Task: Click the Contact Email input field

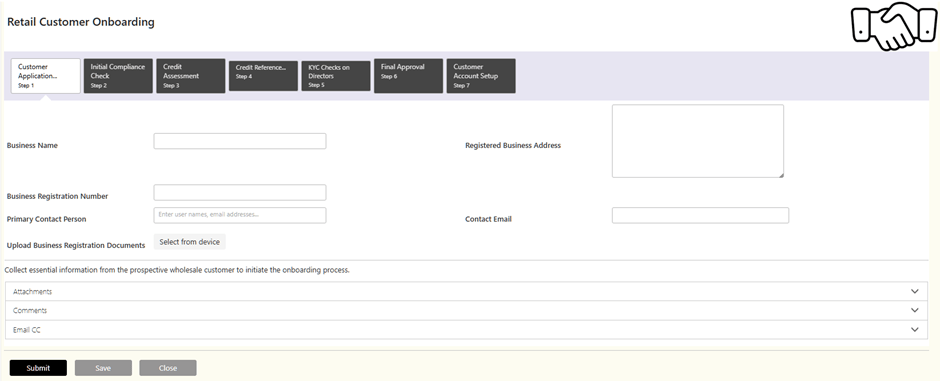Action: coord(700,215)
